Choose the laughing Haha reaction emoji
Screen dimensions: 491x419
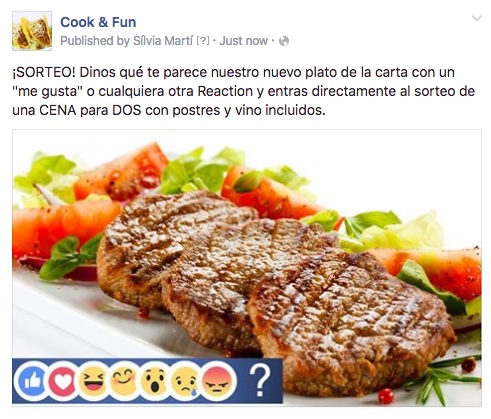coord(93,381)
